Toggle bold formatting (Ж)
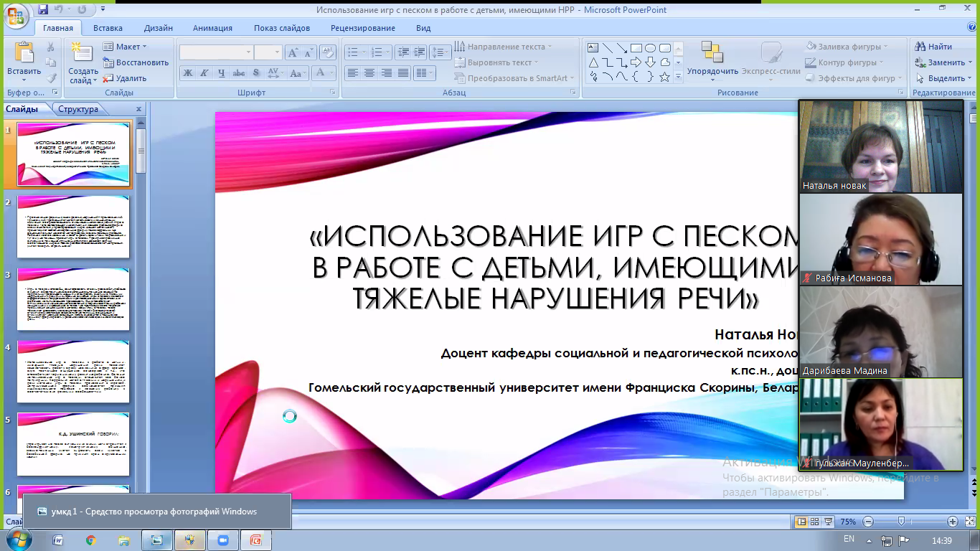Screen dimensions: 980x551 point(188,72)
